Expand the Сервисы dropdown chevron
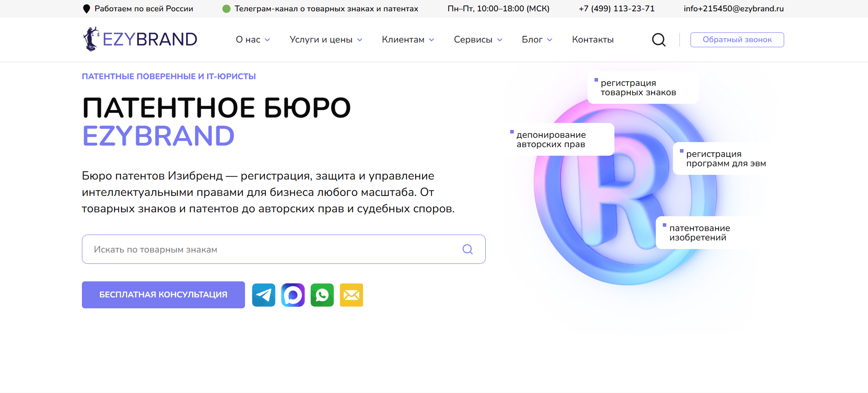The width and height of the screenshot is (868, 393). point(500,40)
